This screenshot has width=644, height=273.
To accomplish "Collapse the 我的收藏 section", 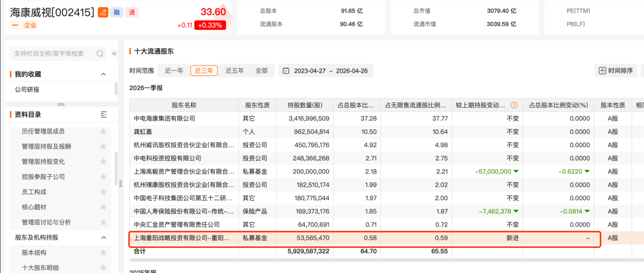I will (x=103, y=75).
